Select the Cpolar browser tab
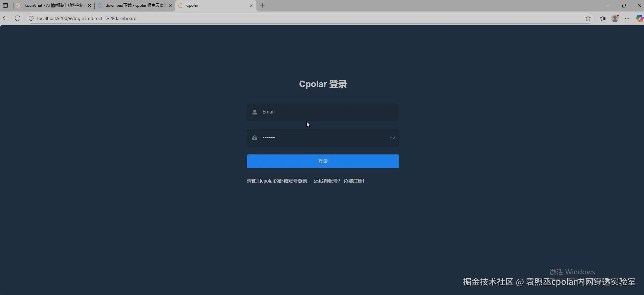This screenshot has width=644, height=295. pyautogui.click(x=215, y=5)
